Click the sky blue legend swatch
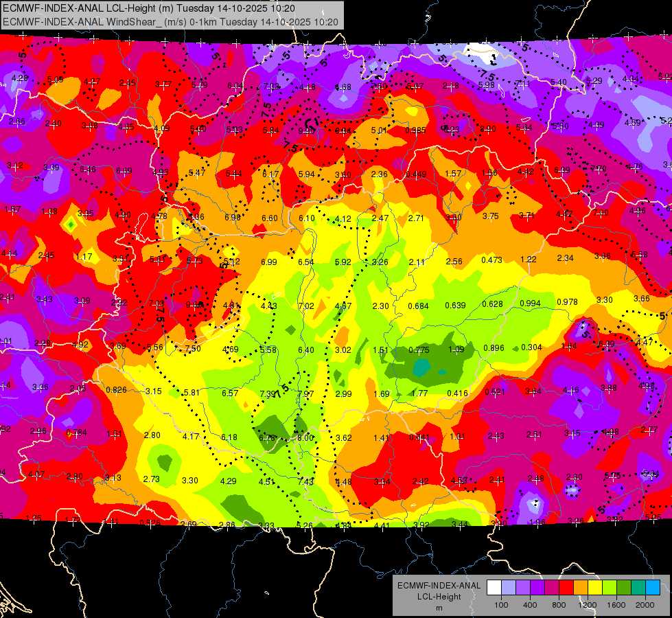This screenshot has height=618, width=672. click(x=653, y=588)
